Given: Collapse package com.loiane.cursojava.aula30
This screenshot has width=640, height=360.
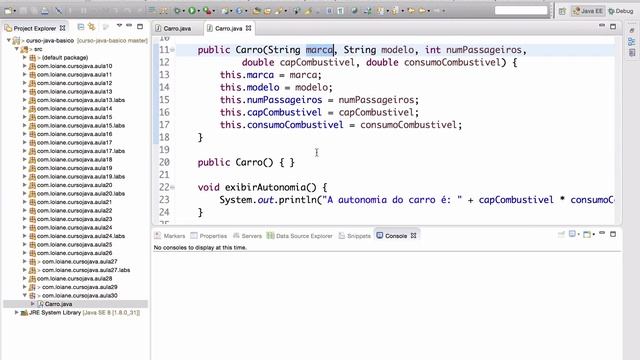Looking at the screenshot, I should point(24,295).
